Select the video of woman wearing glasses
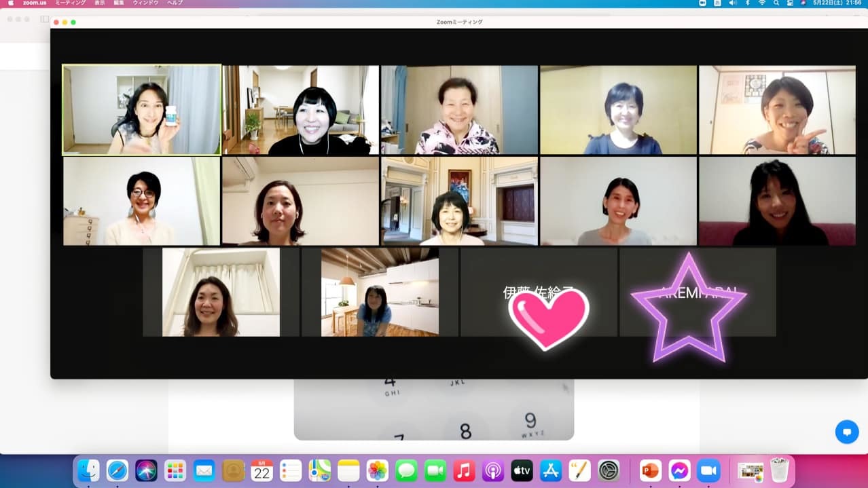Screen dimensions: 868x488 click(x=142, y=201)
